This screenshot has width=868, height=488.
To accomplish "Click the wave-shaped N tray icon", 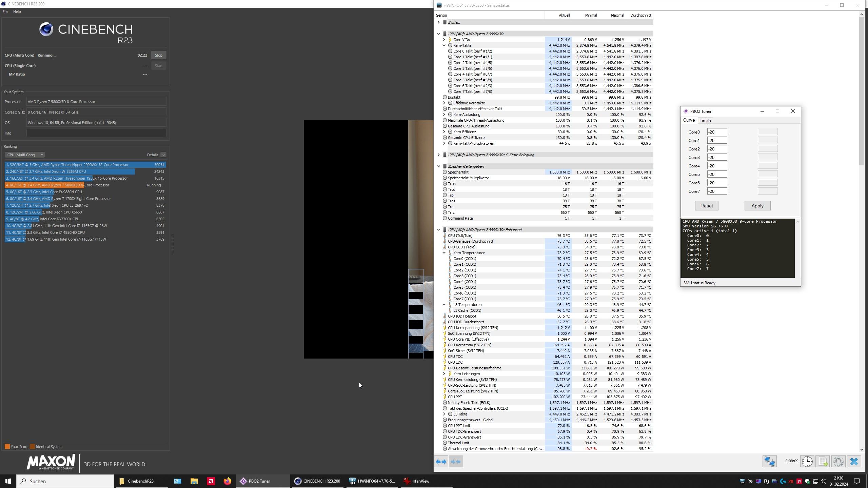I will point(766,481).
